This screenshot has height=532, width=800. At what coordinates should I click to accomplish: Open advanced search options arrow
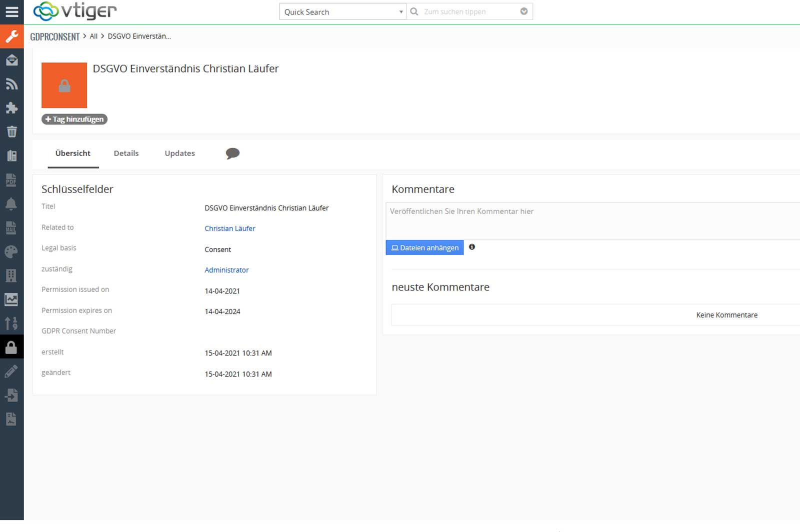point(523,11)
